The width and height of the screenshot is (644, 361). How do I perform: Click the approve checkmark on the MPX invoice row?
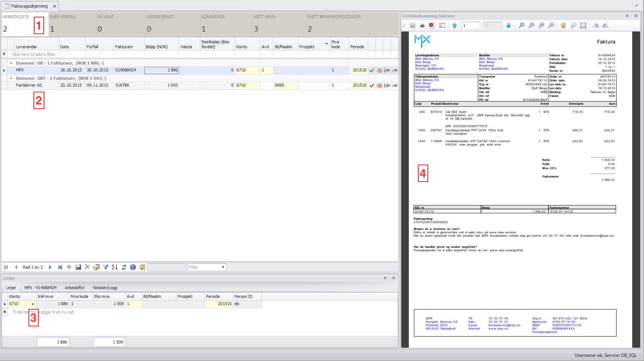(372, 70)
